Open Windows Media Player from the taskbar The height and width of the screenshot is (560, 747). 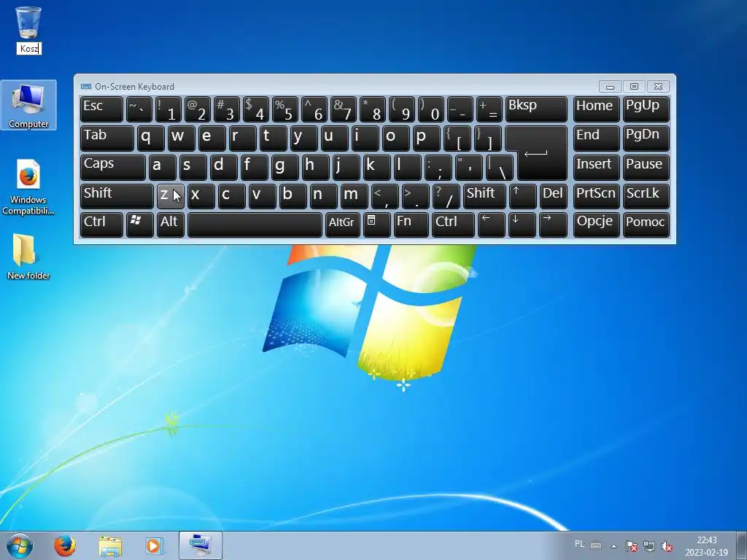pyautogui.click(x=154, y=545)
